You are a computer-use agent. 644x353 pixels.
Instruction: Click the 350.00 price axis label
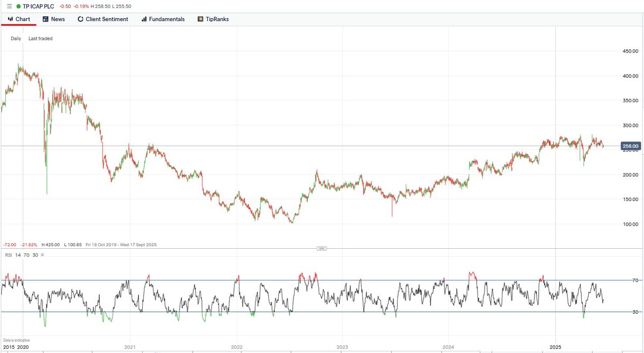[x=630, y=101]
